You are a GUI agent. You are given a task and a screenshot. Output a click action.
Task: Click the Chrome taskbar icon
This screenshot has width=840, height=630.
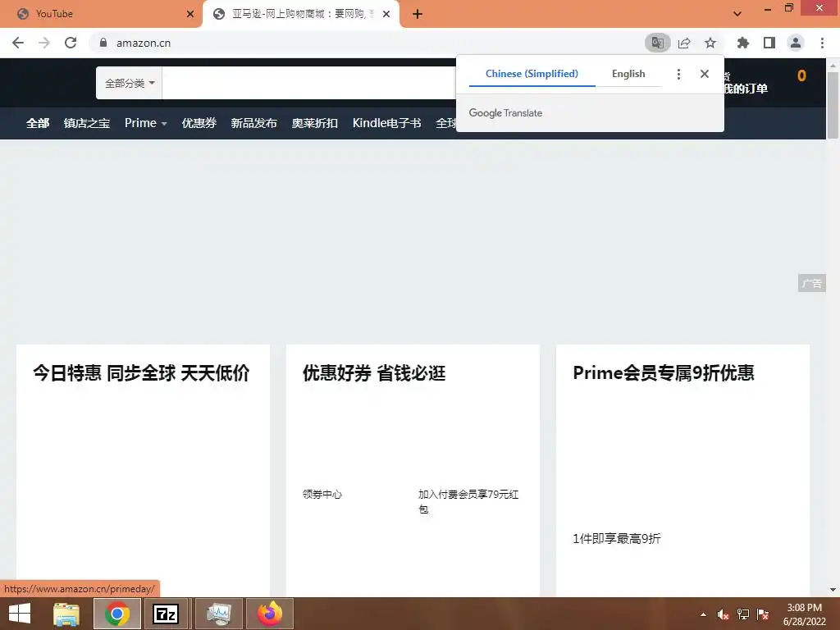click(x=117, y=614)
